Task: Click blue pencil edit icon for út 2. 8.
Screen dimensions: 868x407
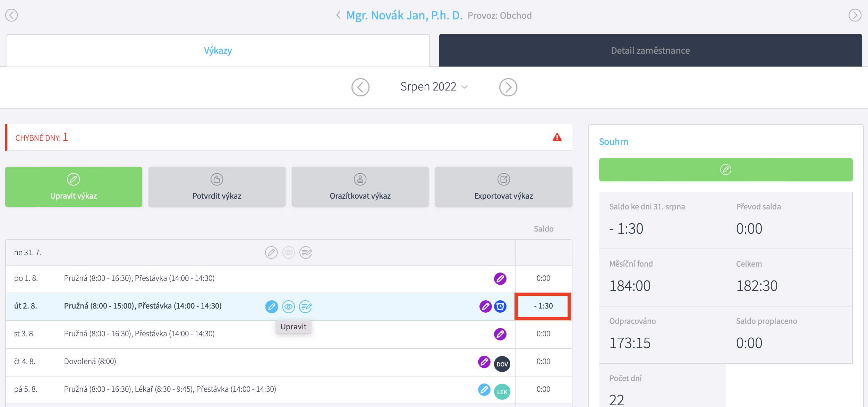Action: [x=272, y=306]
